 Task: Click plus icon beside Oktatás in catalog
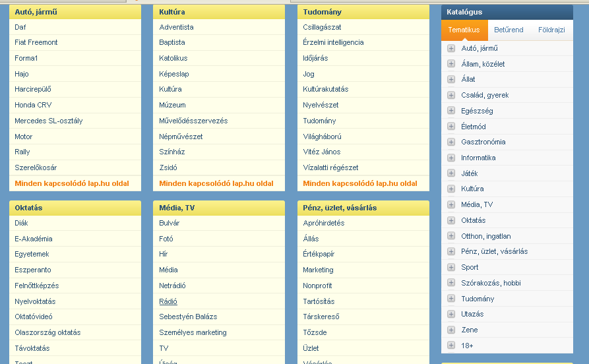pos(451,220)
